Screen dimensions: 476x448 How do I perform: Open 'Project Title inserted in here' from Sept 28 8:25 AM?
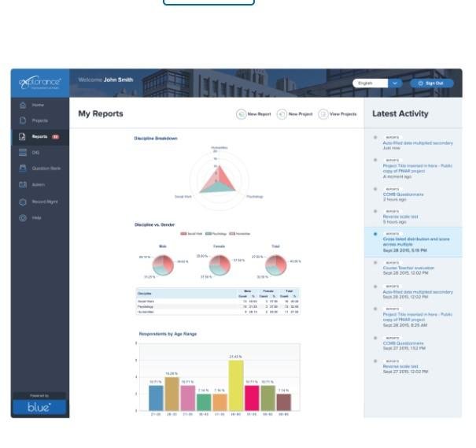tap(418, 317)
